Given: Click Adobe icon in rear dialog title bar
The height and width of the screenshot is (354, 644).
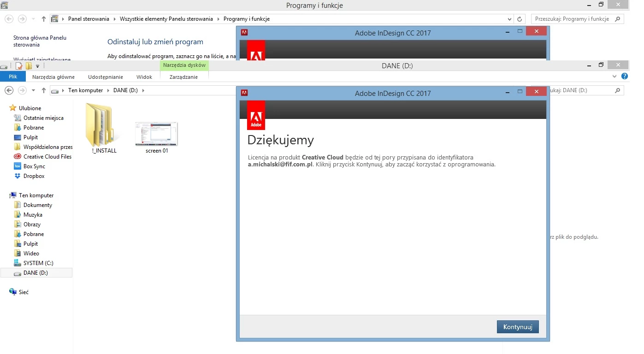Looking at the screenshot, I should pyautogui.click(x=244, y=32).
